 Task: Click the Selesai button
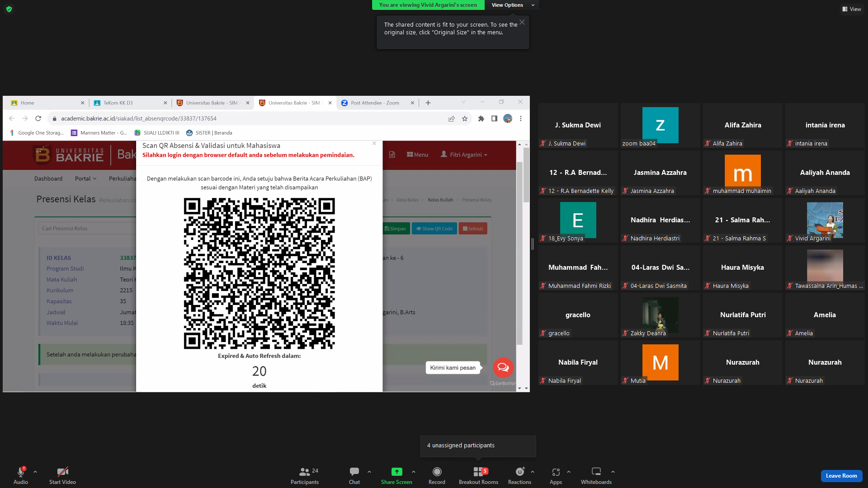473,229
